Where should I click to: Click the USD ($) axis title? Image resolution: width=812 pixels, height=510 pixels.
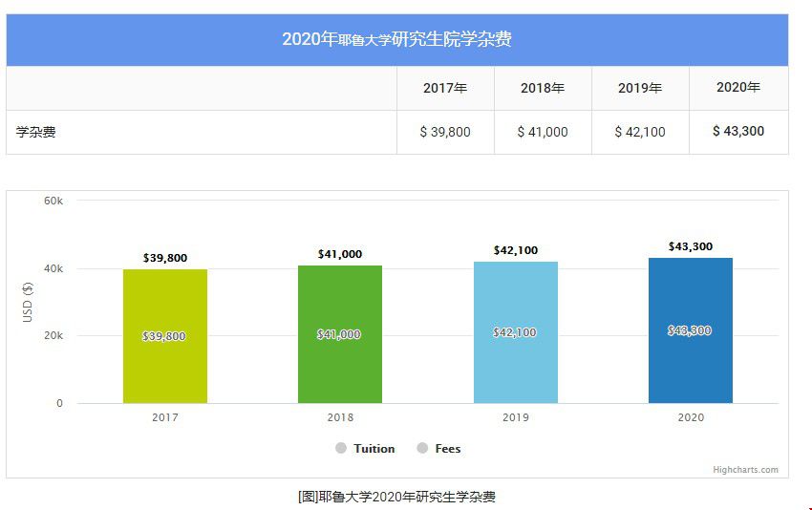tap(28, 303)
